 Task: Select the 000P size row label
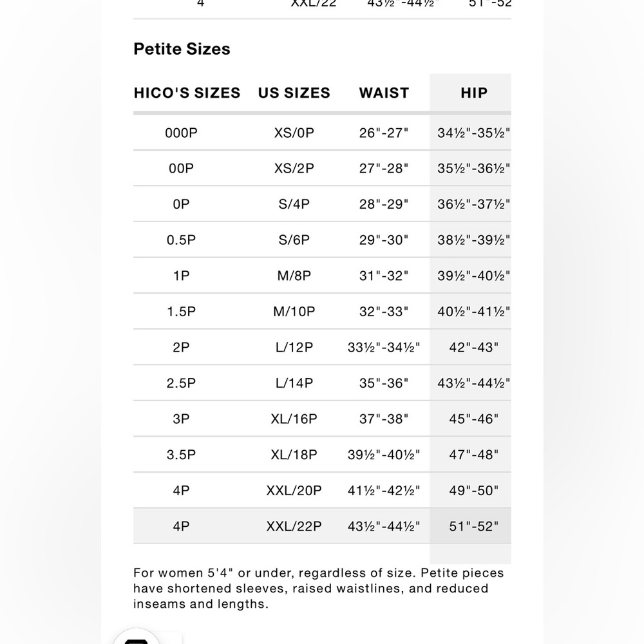181,133
